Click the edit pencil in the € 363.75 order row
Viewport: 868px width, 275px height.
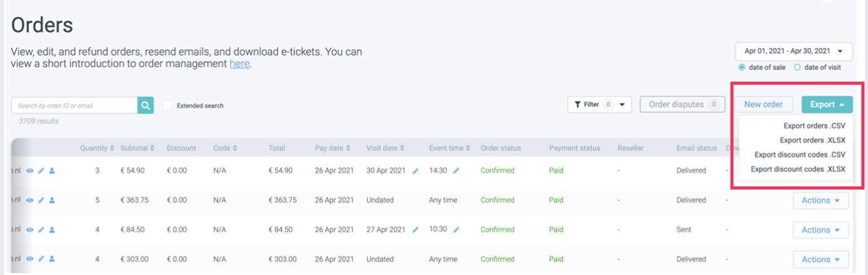coord(41,201)
